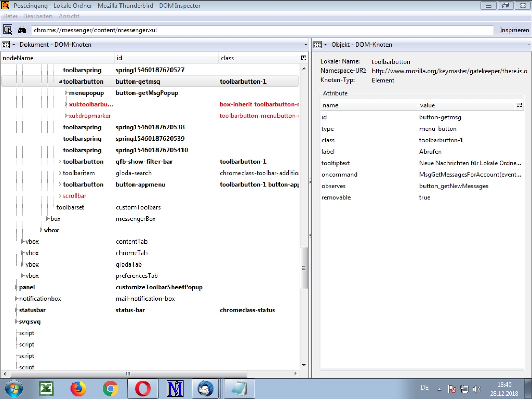Image resolution: width=532 pixels, height=399 pixels.
Task: Expand the messengerBox box node
Action: [x=48, y=218]
